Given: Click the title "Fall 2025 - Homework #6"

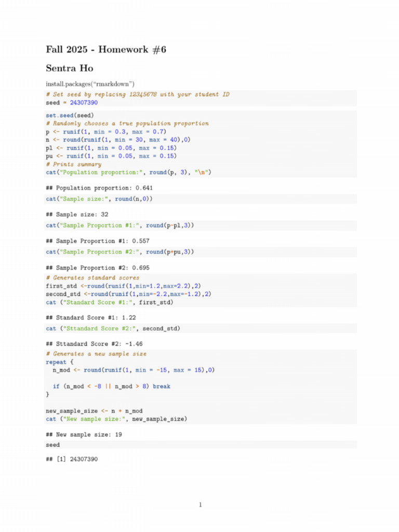Looking at the screenshot, I should point(106,49).
